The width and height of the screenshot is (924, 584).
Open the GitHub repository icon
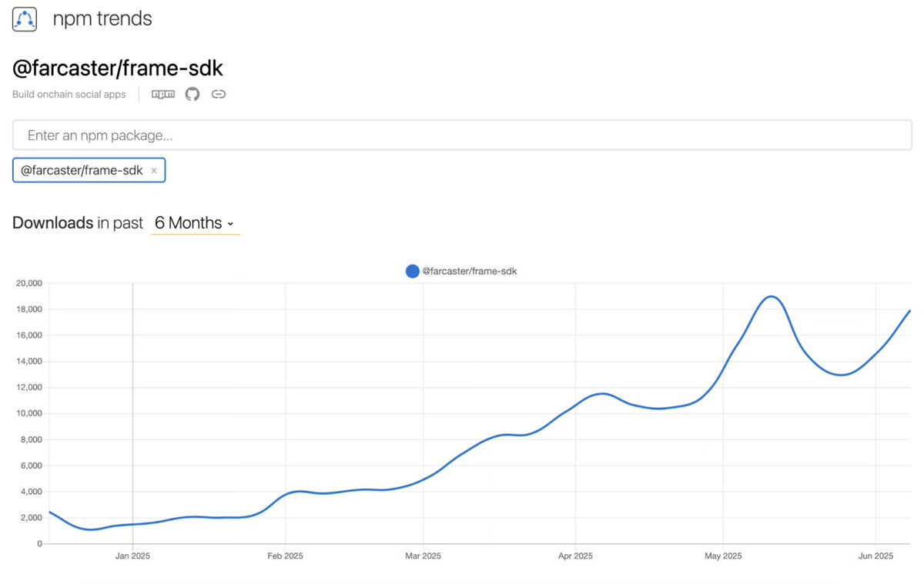pos(192,94)
